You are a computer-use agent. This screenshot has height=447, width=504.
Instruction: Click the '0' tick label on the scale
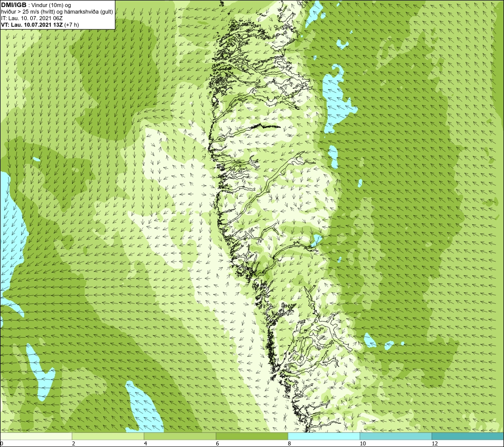click(x=2, y=444)
